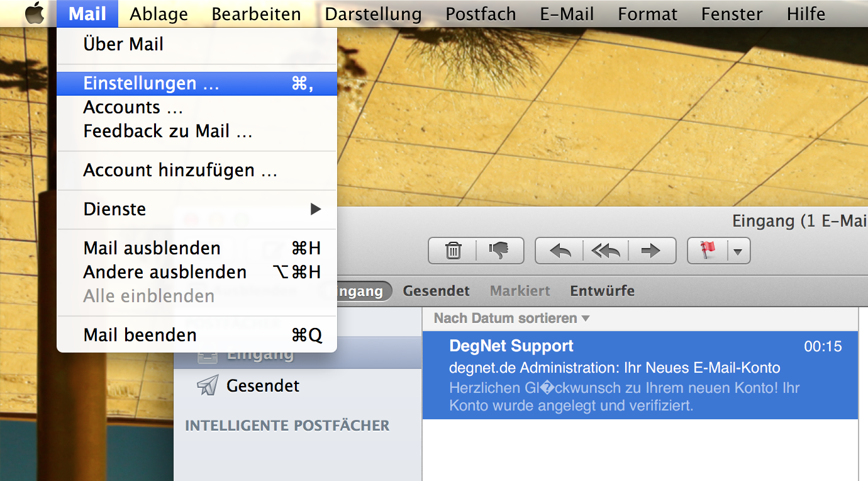Choose Mail ausblenden
868x481 pixels.
pyautogui.click(x=197, y=248)
